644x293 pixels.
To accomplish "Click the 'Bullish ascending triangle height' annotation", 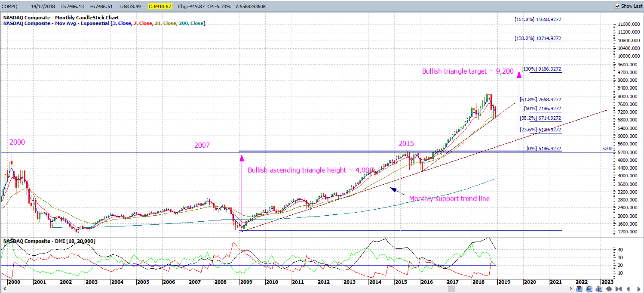I will [311, 170].
